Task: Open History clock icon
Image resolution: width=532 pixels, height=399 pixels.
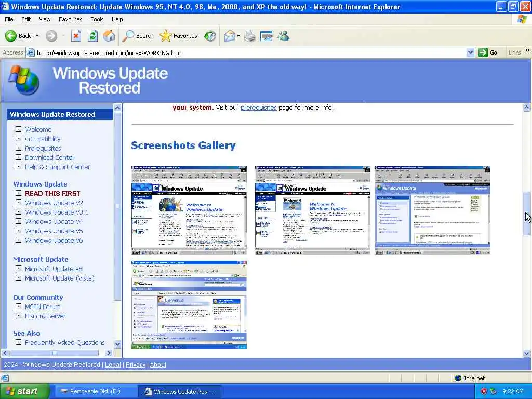Action: pos(210,36)
